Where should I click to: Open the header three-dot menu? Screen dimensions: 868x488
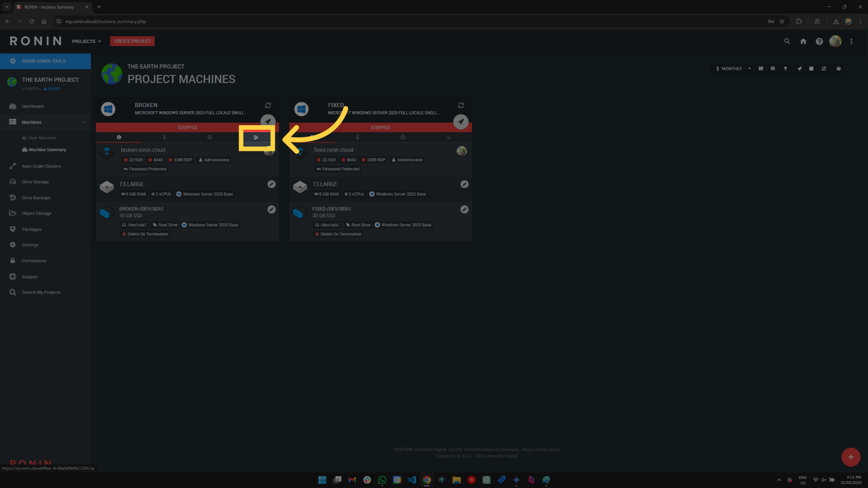[x=851, y=41]
